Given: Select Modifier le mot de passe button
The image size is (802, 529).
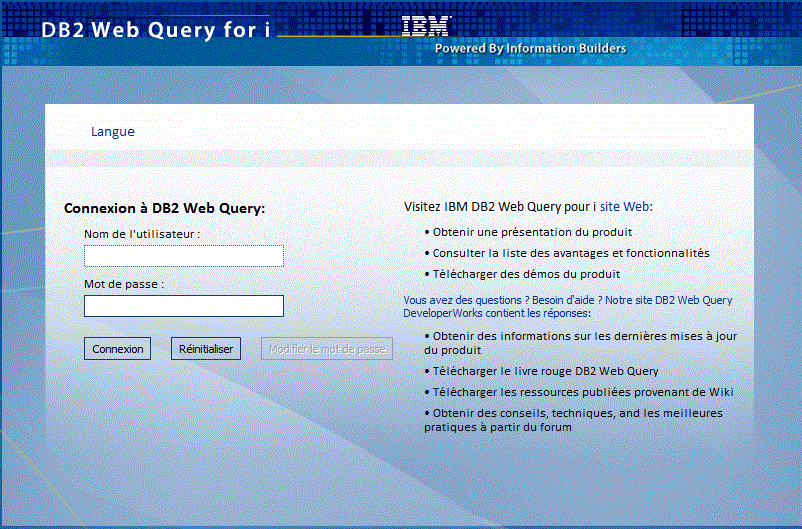Looking at the screenshot, I should 327,349.
